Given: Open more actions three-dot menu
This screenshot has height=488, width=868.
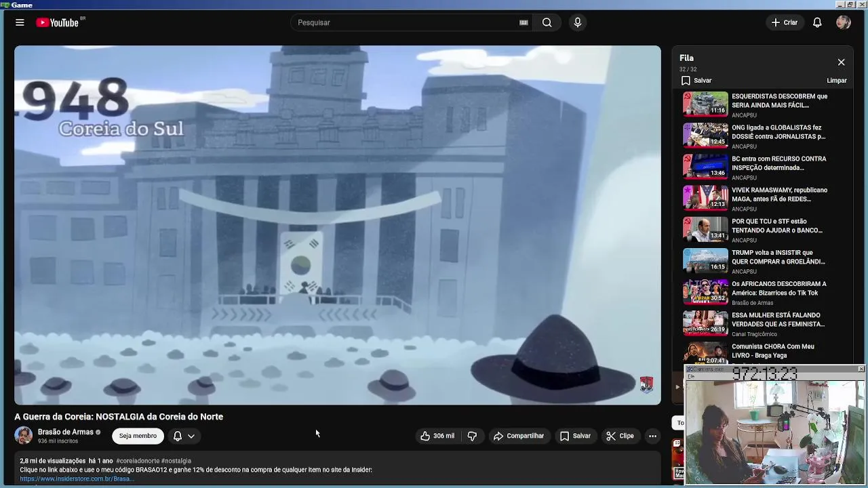Looking at the screenshot, I should 652,436.
